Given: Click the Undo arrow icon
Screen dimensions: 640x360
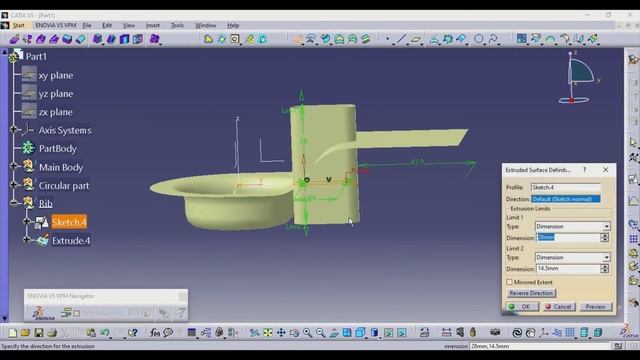Looking at the screenshot, I should [x=105, y=333].
